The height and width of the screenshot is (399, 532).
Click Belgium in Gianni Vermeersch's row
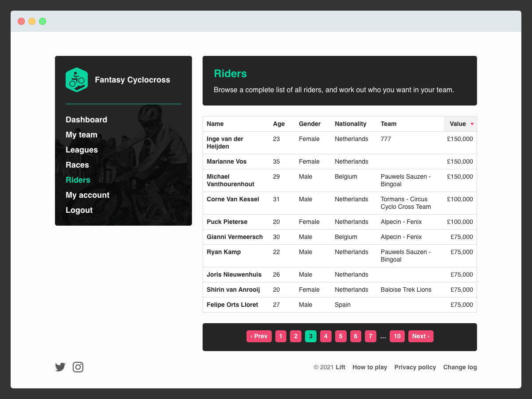[x=346, y=237]
